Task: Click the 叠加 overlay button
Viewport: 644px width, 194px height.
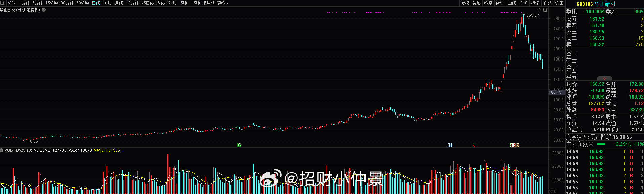Action: coord(477,3)
